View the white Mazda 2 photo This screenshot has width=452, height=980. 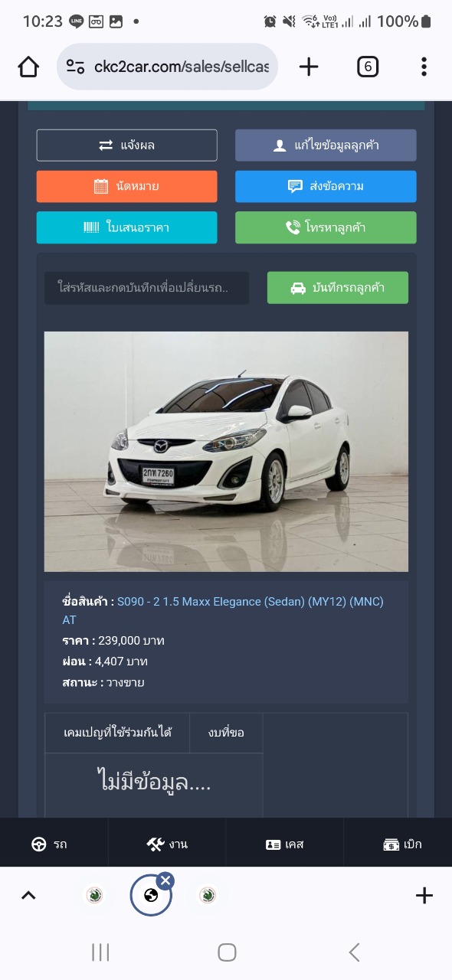226,452
